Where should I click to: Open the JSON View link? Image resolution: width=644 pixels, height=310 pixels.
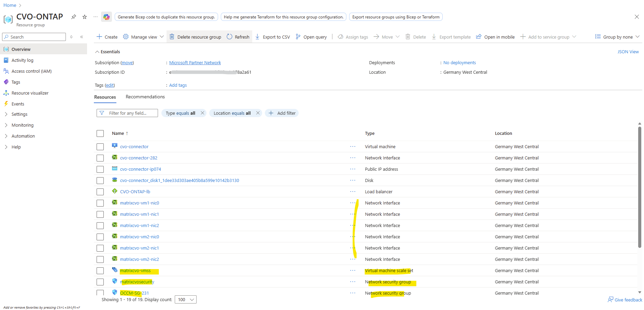pos(628,52)
